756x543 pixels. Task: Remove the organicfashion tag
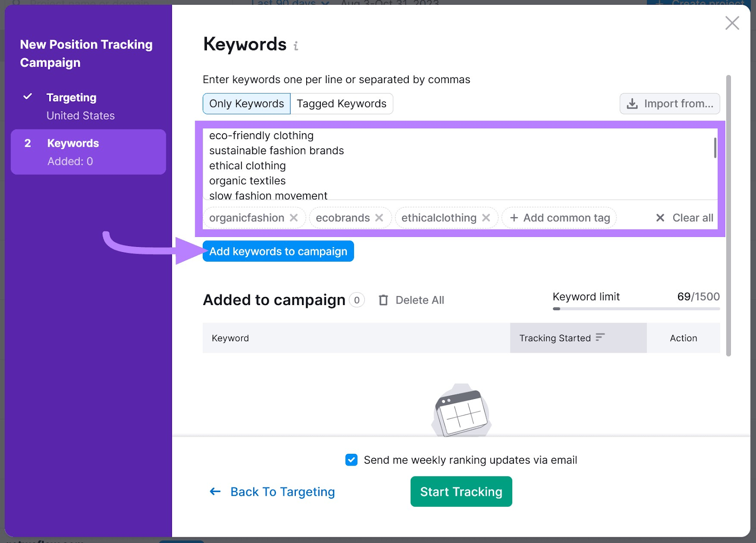(x=294, y=218)
